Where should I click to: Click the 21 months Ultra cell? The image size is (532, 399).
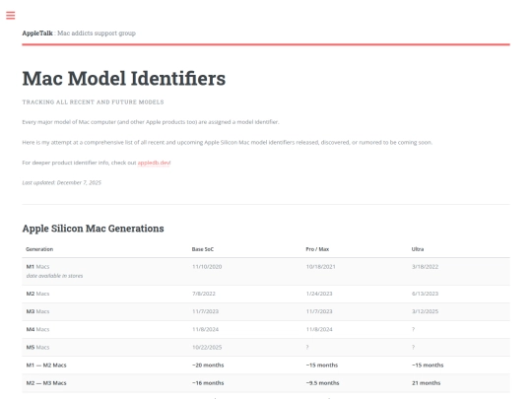tap(427, 383)
